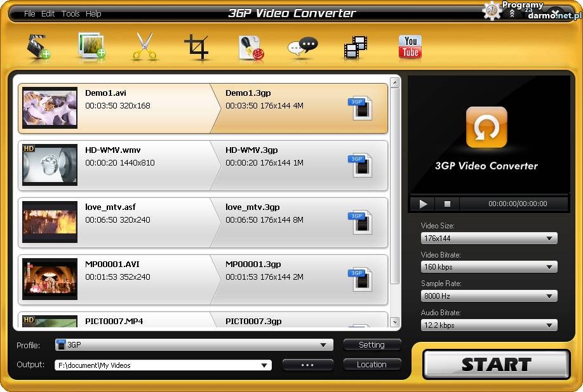Open the YouTube downloader icon

tap(410, 48)
